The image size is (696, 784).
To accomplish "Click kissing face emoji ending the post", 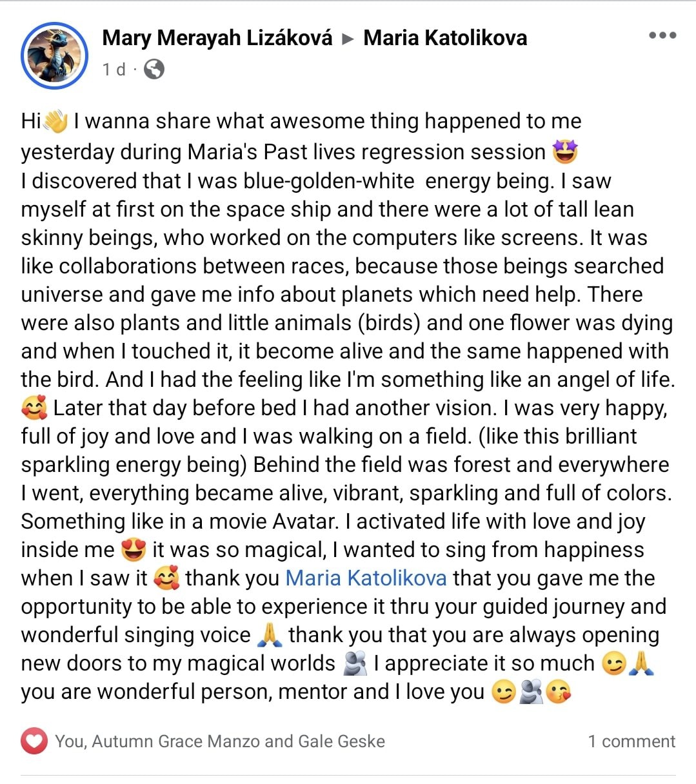I will [x=559, y=692].
